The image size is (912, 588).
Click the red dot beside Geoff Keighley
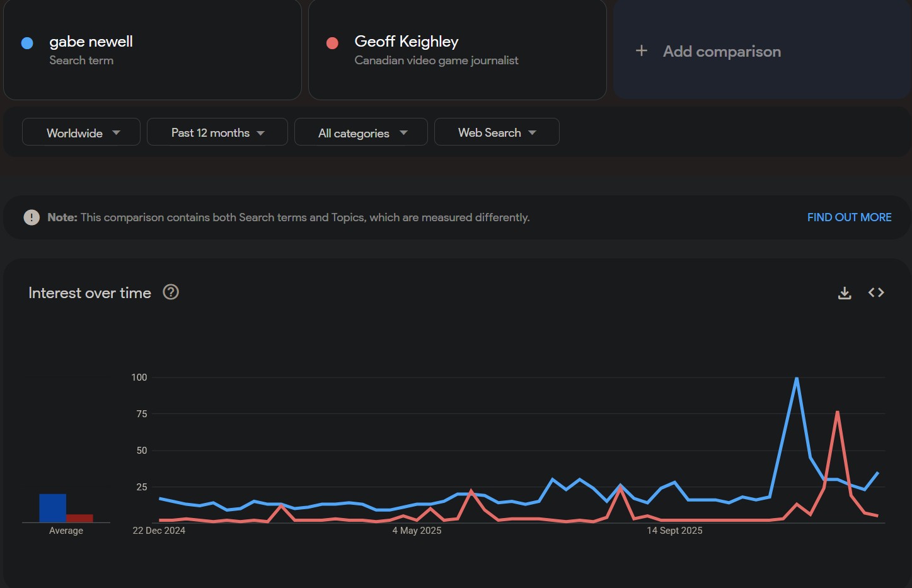pyautogui.click(x=332, y=43)
